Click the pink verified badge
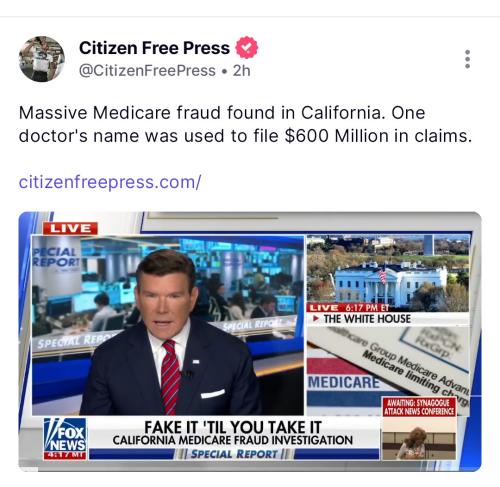This screenshot has width=500, height=487. 247,48
